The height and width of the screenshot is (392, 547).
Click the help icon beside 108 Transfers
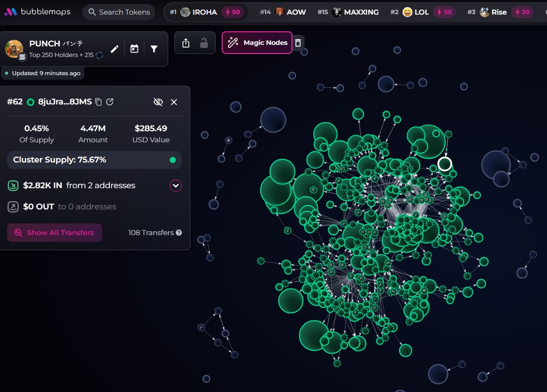click(179, 233)
